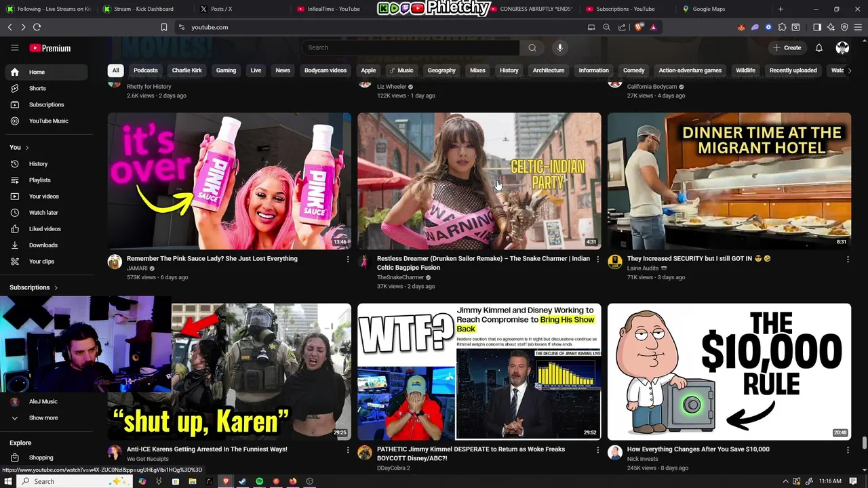Image resolution: width=868 pixels, height=488 pixels.
Task: Expand the Subscriptions section header
Action: click(34, 287)
